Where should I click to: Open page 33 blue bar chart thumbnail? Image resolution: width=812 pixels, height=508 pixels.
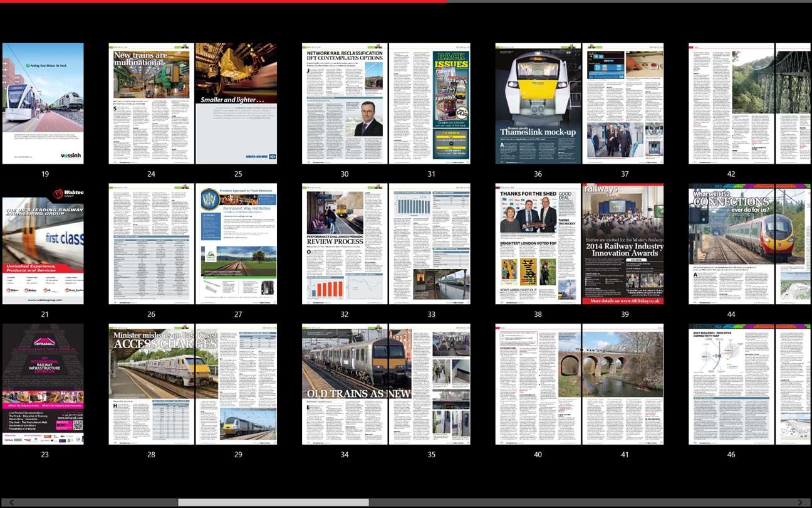(430, 244)
